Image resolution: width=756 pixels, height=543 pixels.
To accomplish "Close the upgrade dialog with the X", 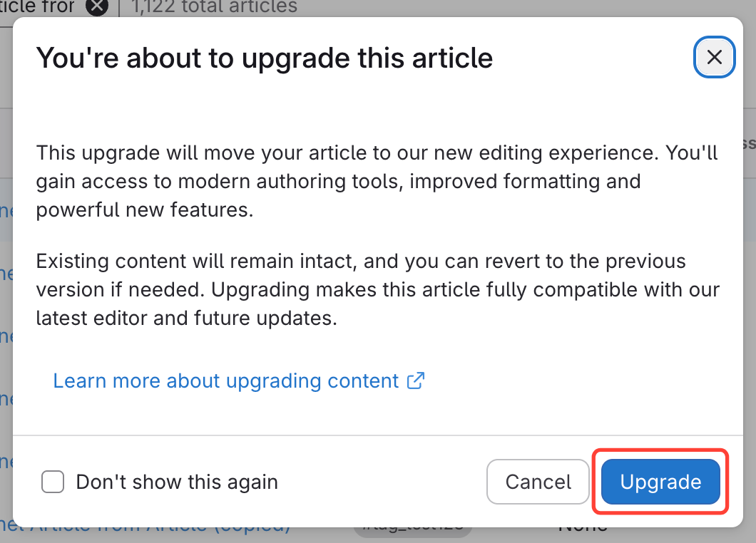I will [x=714, y=57].
